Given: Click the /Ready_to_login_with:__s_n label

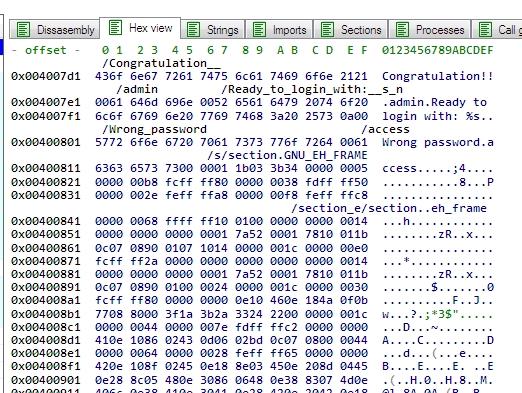Looking at the screenshot, I should (312, 89).
